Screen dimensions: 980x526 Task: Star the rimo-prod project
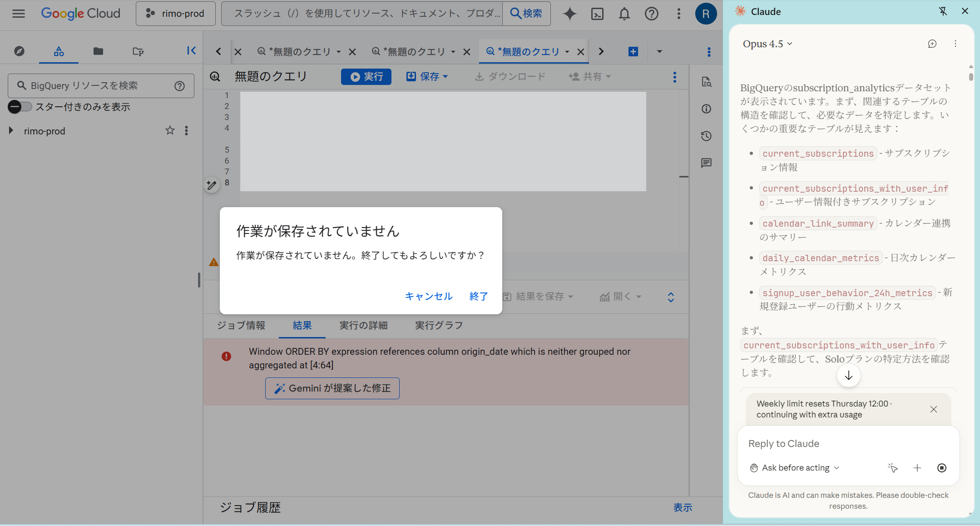tap(170, 131)
